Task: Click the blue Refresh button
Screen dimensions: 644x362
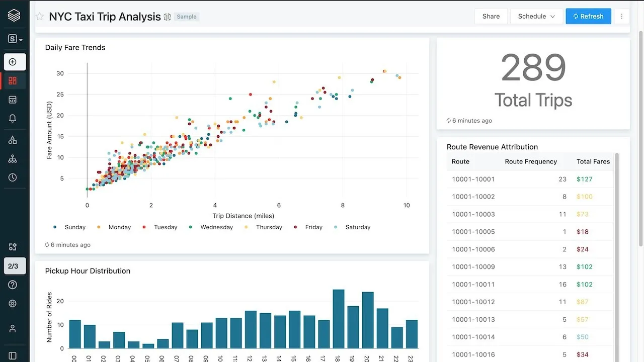Action: pos(588,16)
